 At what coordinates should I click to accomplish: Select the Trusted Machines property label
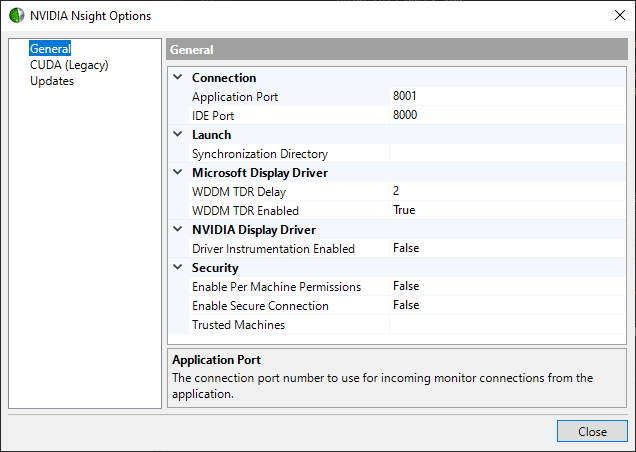pyautogui.click(x=238, y=325)
